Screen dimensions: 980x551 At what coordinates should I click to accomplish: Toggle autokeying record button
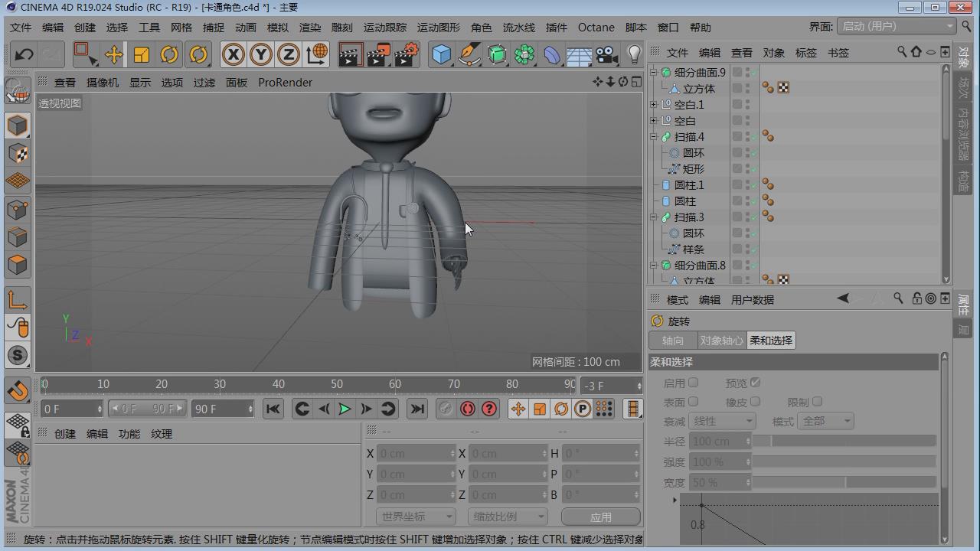click(x=468, y=409)
